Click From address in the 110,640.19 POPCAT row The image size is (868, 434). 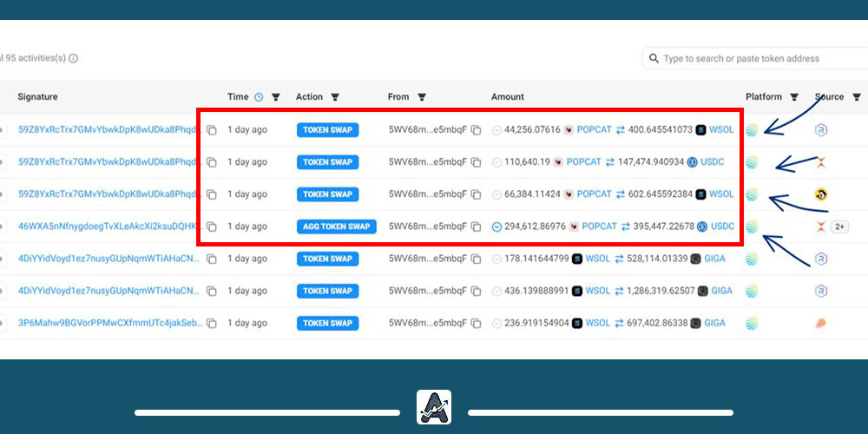(428, 162)
